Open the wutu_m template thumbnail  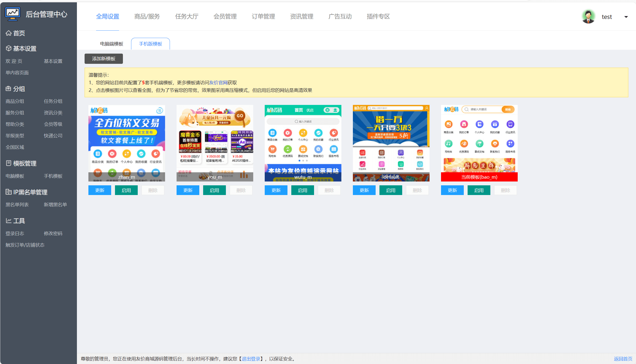(303, 143)
